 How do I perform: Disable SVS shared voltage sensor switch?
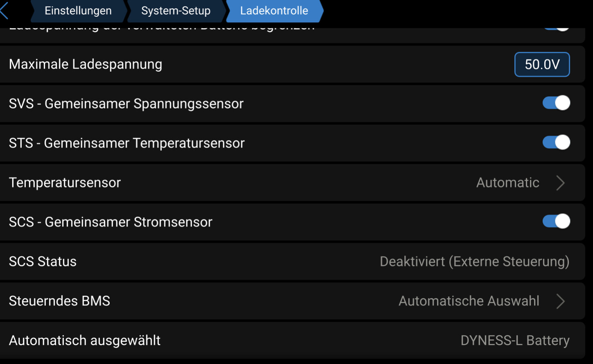[556, 103]
